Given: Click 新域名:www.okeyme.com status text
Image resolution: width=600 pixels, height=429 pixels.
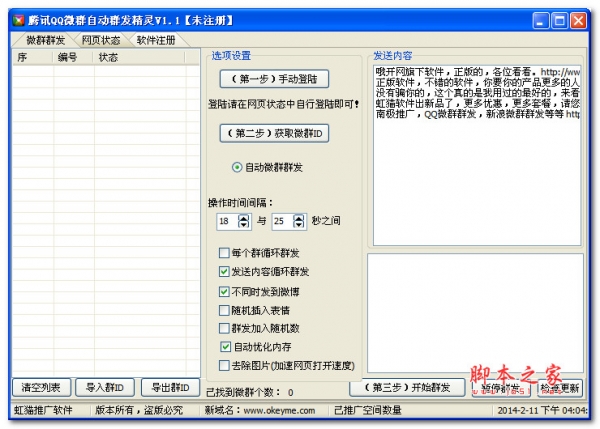Looking at the screenshot, I should click(x=260, y=411).
